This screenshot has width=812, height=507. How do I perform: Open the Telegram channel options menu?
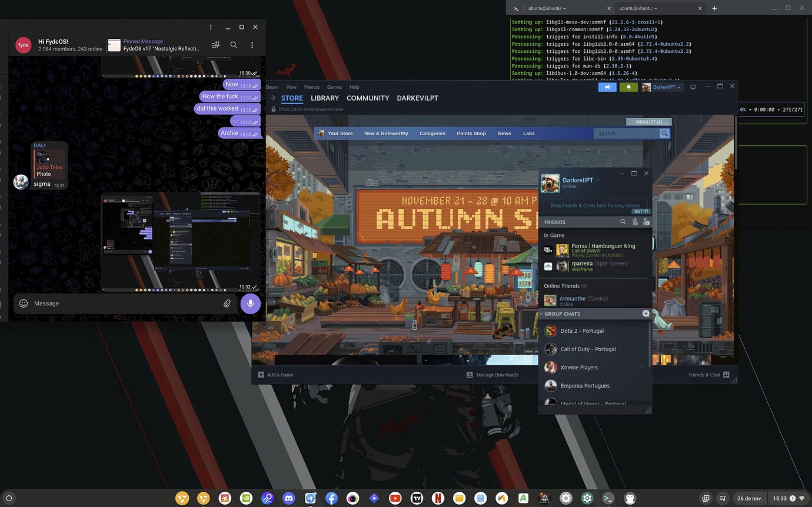pos(251,44)
